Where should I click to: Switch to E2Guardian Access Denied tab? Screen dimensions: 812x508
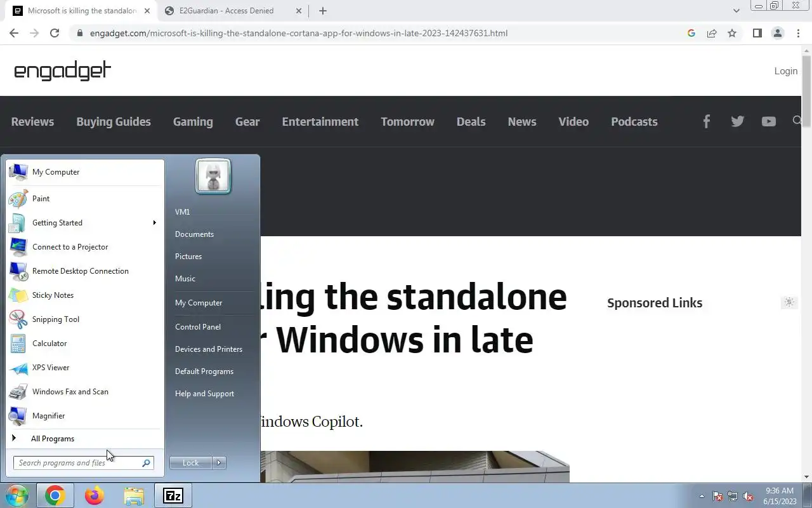point(232,11)
